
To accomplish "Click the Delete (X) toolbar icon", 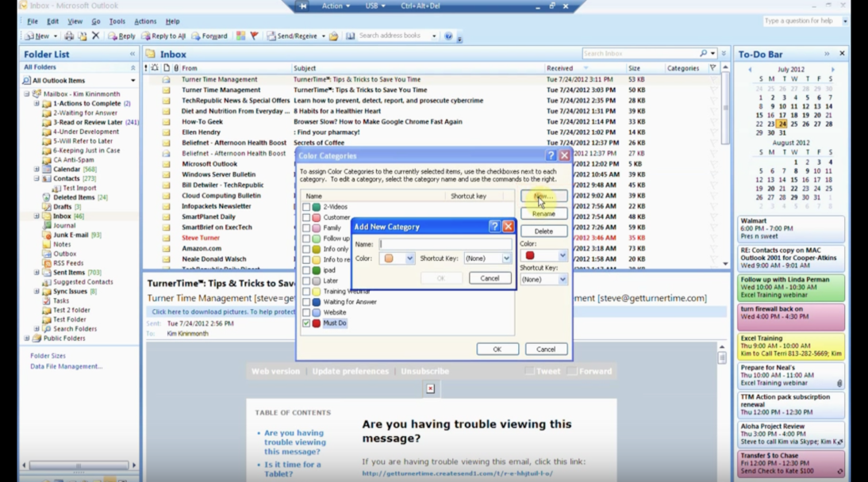I will tap(95, 36).
